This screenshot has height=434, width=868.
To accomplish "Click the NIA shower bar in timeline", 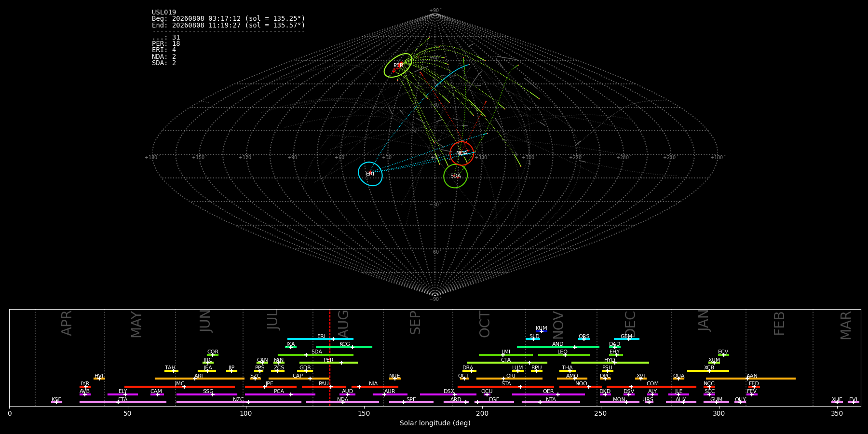I will click(x=375, y=387).
